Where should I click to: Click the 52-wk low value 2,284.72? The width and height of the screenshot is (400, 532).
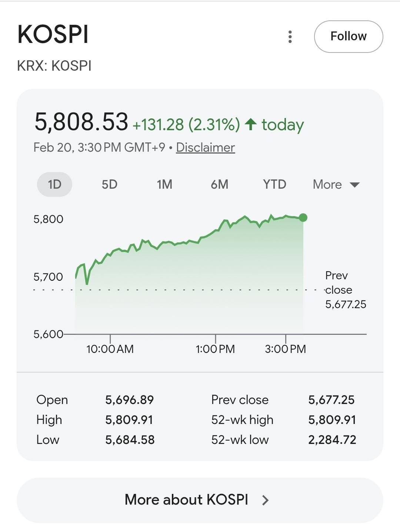[332, 440]
